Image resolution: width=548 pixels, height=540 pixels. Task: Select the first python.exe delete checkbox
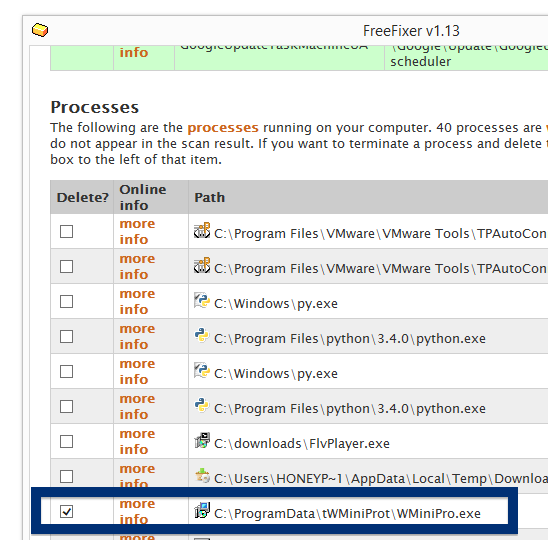66,337
